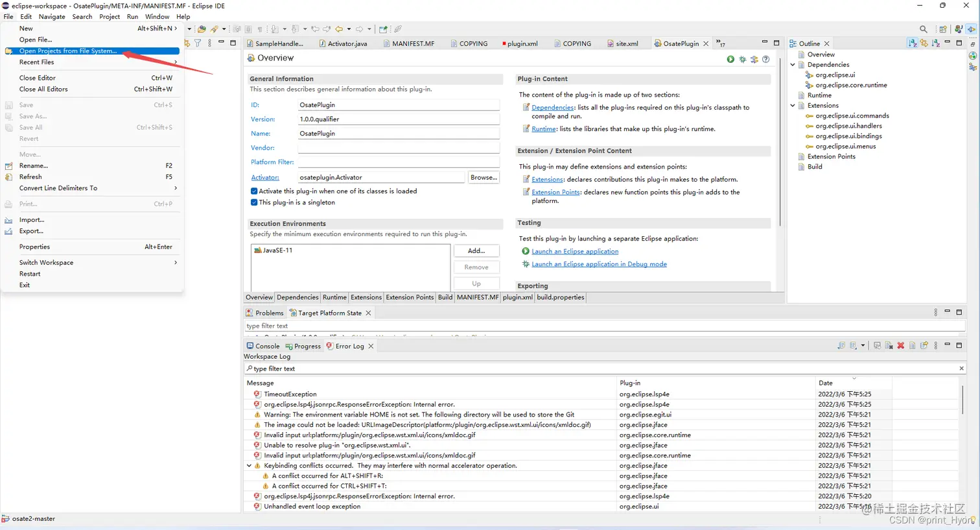The width and height of the screenshot is (980, 530).
Task: Click the Clear Log Viewer icon
Action: coord(889,346)
